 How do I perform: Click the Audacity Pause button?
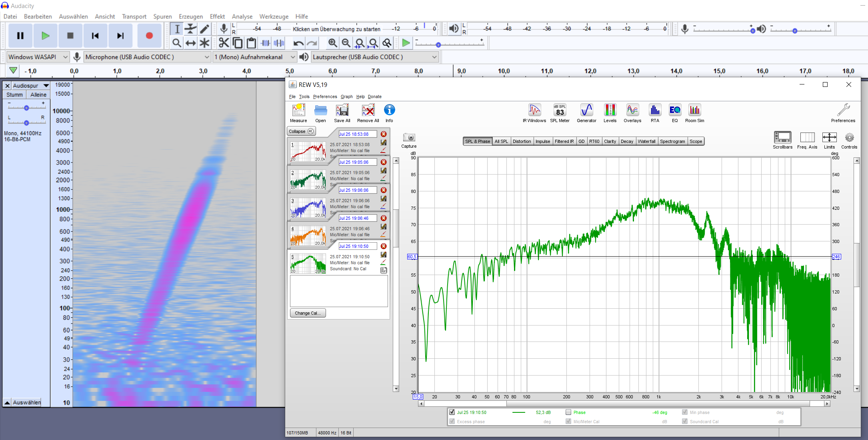coord(20,36)
